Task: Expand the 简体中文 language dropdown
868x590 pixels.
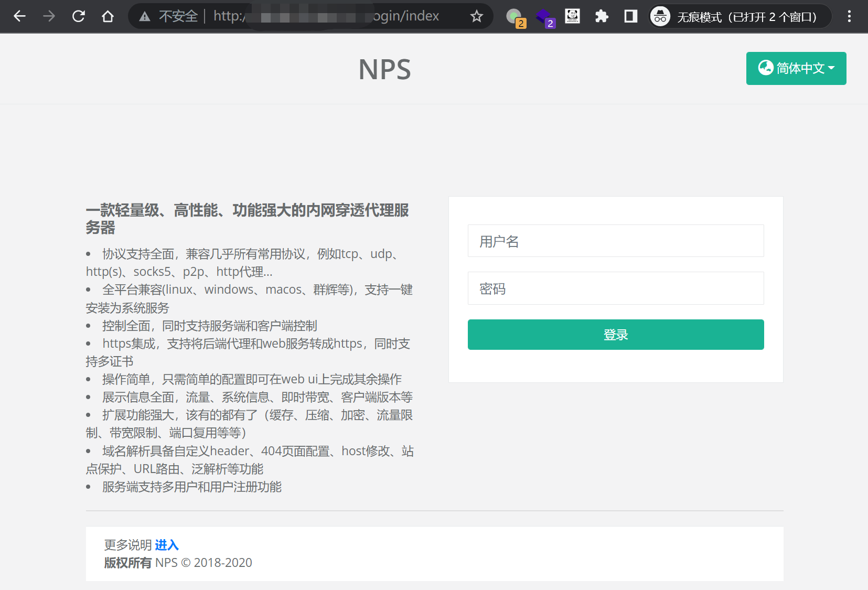Action: (x=796, y=68)
